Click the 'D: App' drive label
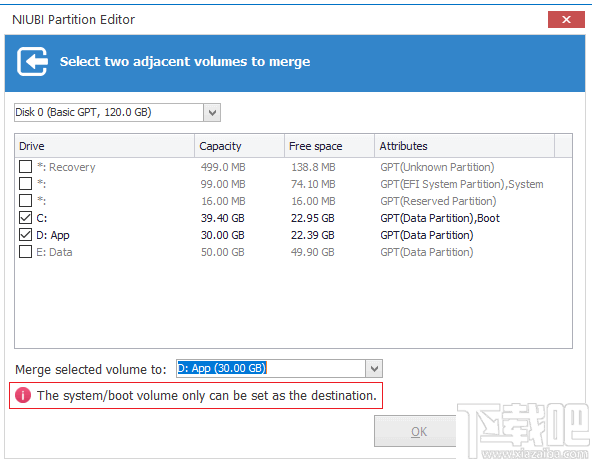This screenshot has width=592, height=459. point(53,236)
